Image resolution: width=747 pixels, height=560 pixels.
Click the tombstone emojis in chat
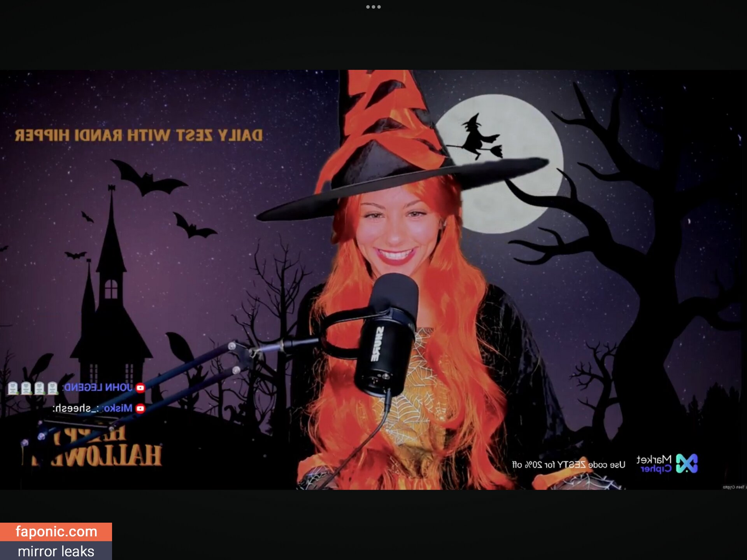[x=33, y=388]
